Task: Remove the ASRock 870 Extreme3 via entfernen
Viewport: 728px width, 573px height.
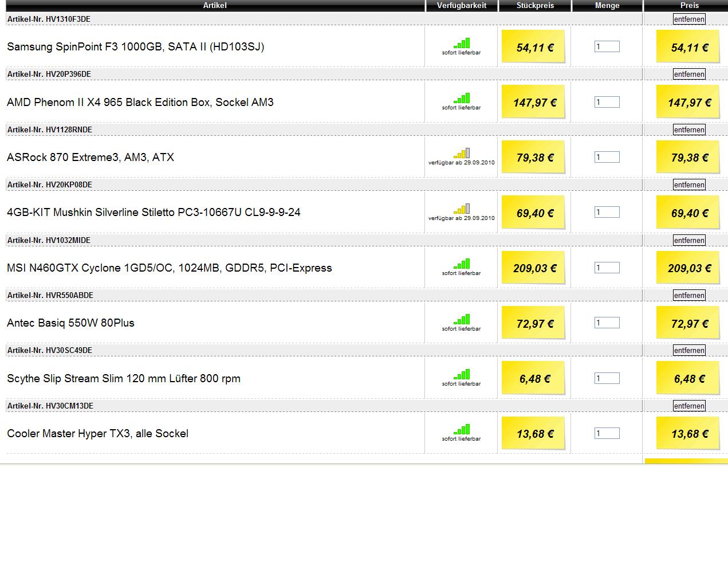Action: click(689, 129)
